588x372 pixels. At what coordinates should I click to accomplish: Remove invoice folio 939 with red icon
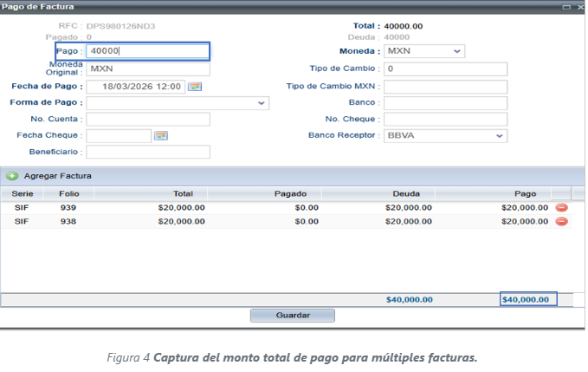pos(561,207)
